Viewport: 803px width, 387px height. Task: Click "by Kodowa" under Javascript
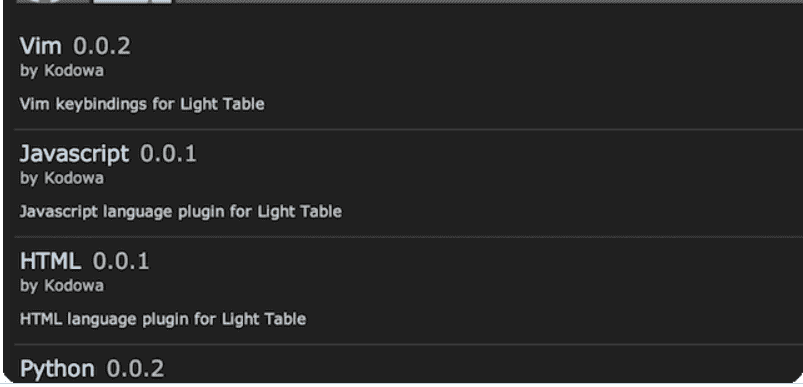[61, 178]
